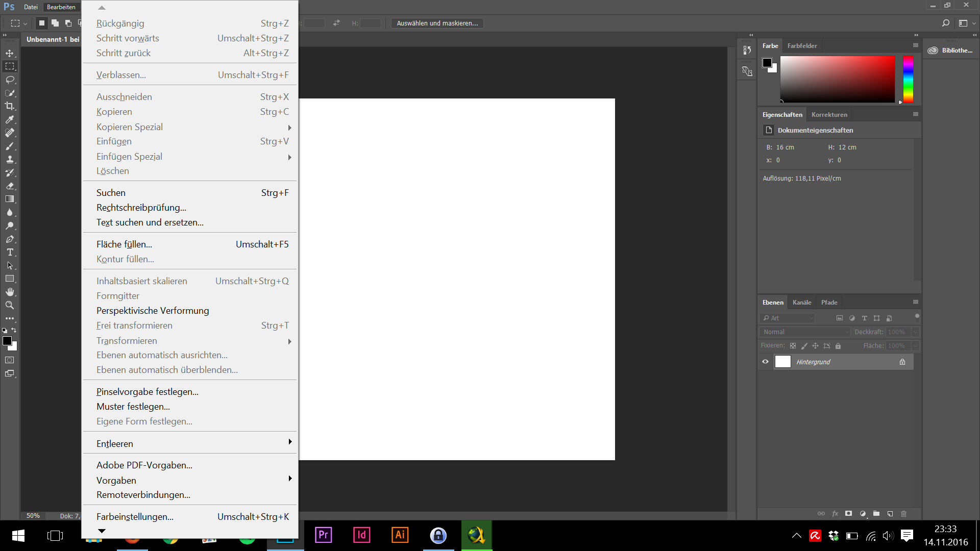980x551 pixels.
Task: Select the Crop tool
Action: 10,106
